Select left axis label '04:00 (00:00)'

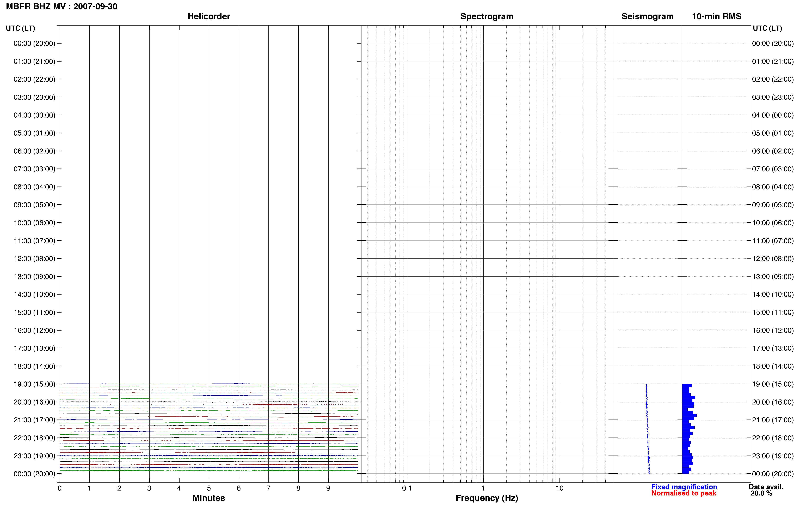[x=34, y=115]
